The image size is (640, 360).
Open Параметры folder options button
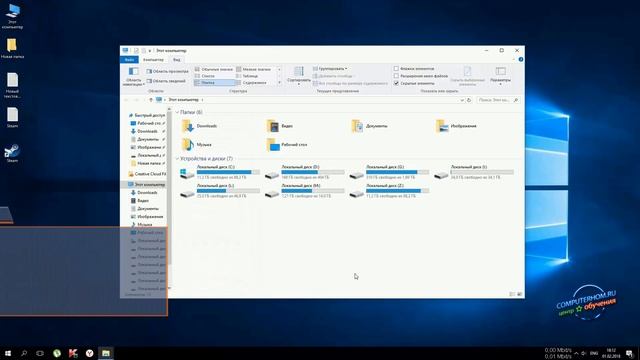[x=500, y=76]
